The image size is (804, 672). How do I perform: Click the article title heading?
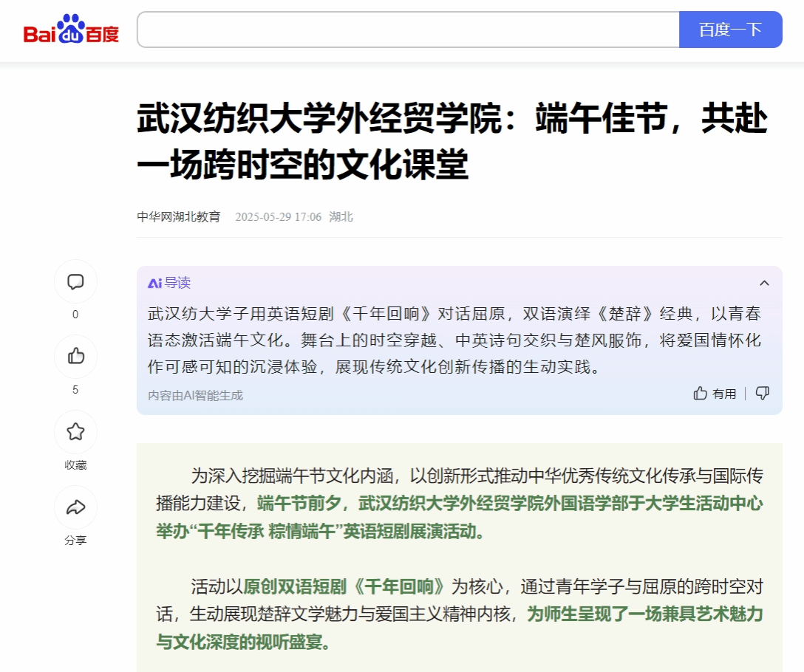click(452, 141)
